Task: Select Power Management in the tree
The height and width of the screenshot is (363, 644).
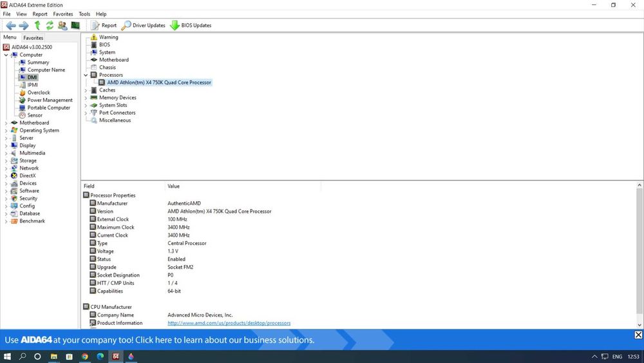Action: click(x=50, y=101)
